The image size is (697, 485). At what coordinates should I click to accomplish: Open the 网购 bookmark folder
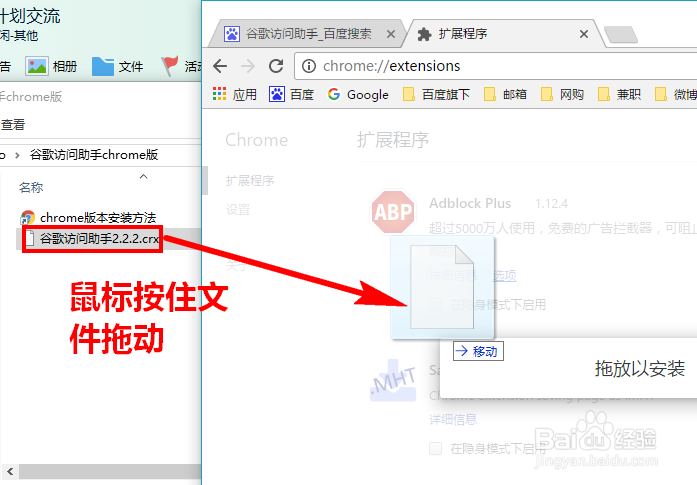[562, 94]
